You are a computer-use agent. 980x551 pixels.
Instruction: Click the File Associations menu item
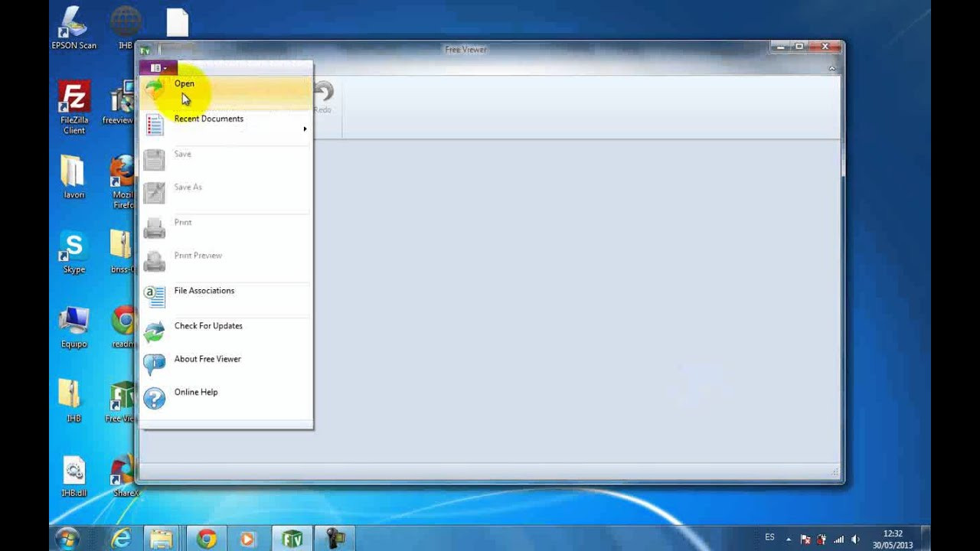[204, 291]
